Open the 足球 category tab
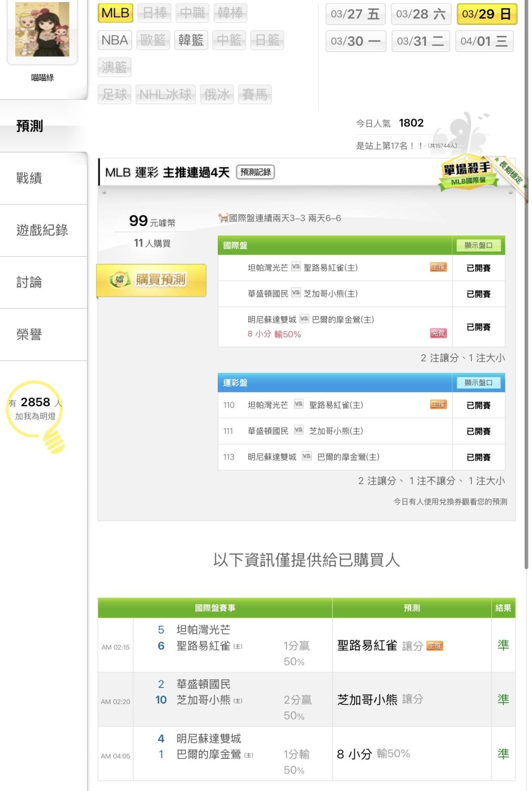Screen dimensions: 532x791 [x=114, y=94]
